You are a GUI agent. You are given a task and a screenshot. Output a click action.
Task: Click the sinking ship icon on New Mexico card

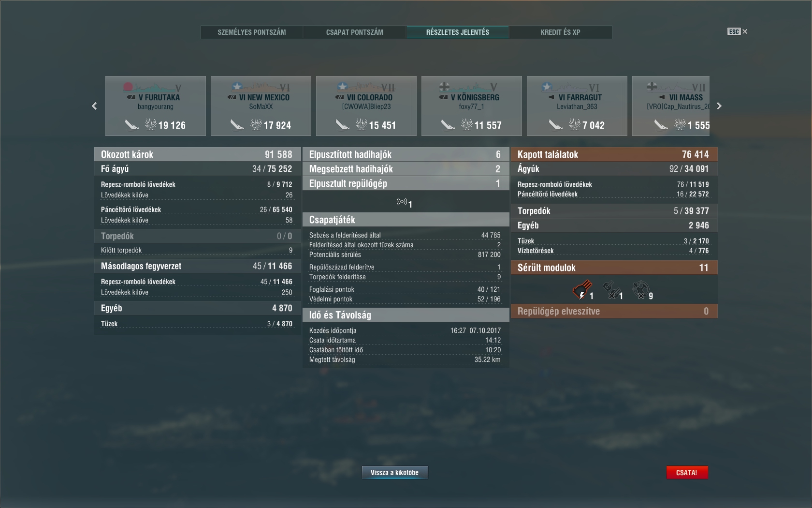[x=237, y=125]
